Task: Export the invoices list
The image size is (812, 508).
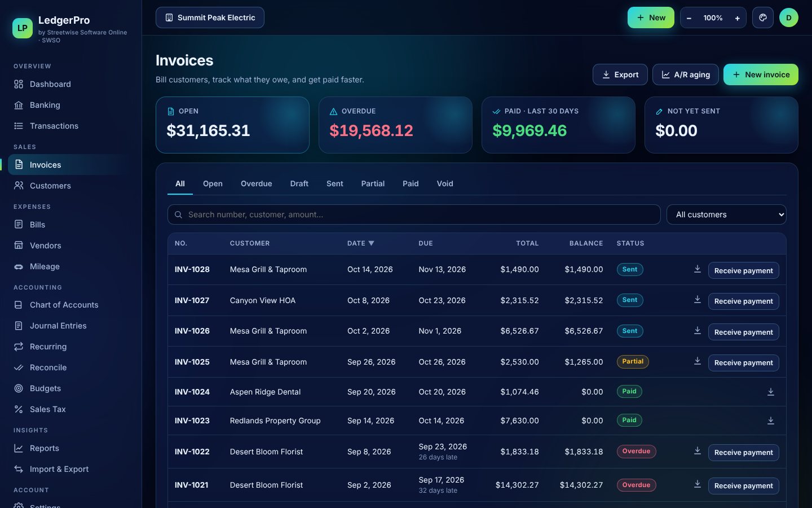Action: pos(620,75)
